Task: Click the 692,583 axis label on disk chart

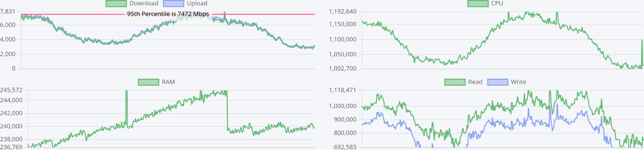Action: [x=345, y=147]
